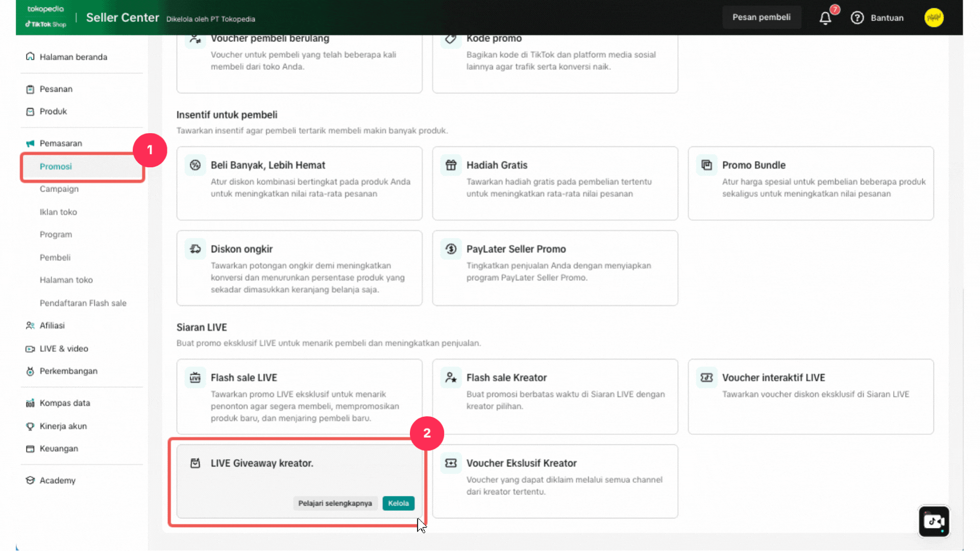This screenshot has width=980, height=551.
Task: Go to Pendaftaran Flash sale
Action: (83, 303)
